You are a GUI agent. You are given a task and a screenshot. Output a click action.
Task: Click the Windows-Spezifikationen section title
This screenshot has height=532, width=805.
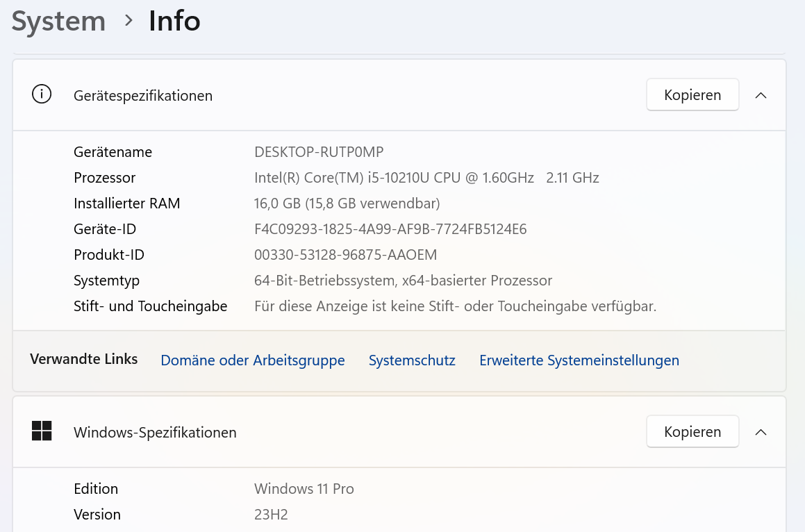[x=155, y=433]
